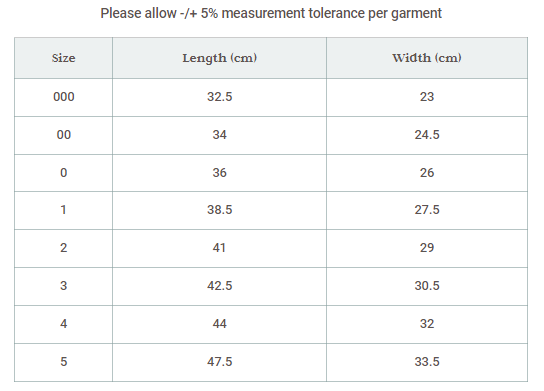Click the Length (cm) column header

[x=220, y=58]
